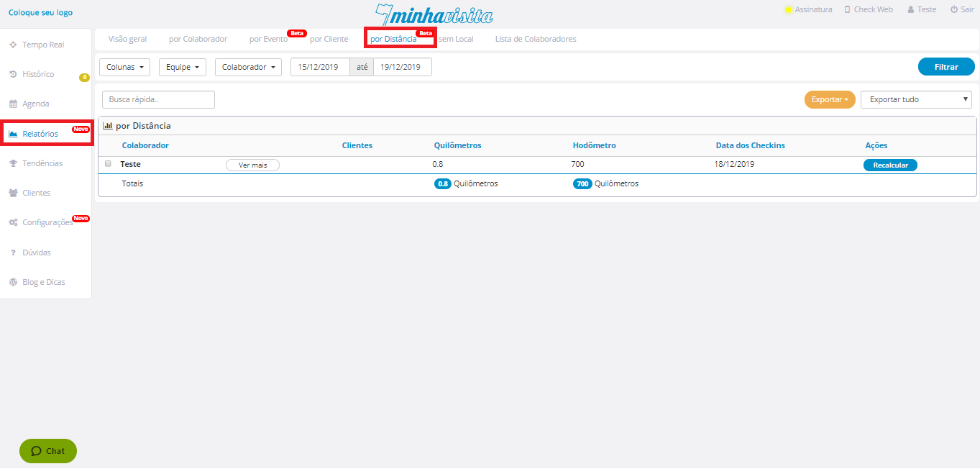Screen dimensions: 980x469
Task: Click the Dúvidas question mark icon
Action: [x=13, y=252]
